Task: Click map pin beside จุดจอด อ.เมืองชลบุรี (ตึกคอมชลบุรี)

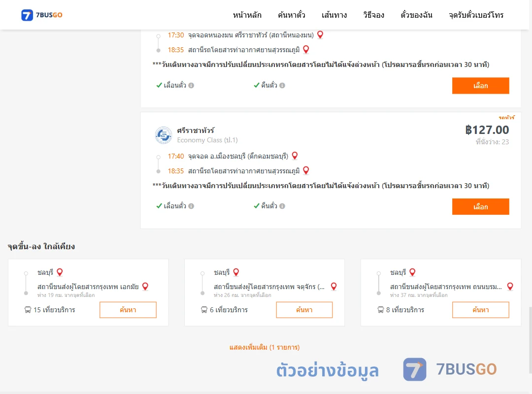Action: click(x=295, y=156)
